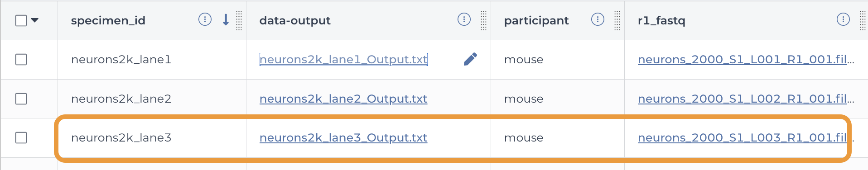Viewport: 868px width, 170px height.
Task: Expand the select-all dropdown arrow
Action: tap(34, 20)
